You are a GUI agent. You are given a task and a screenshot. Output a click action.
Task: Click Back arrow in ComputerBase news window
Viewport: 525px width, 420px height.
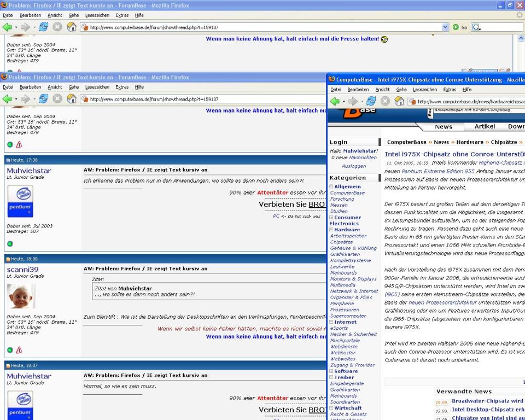click(x=335, y=101)
